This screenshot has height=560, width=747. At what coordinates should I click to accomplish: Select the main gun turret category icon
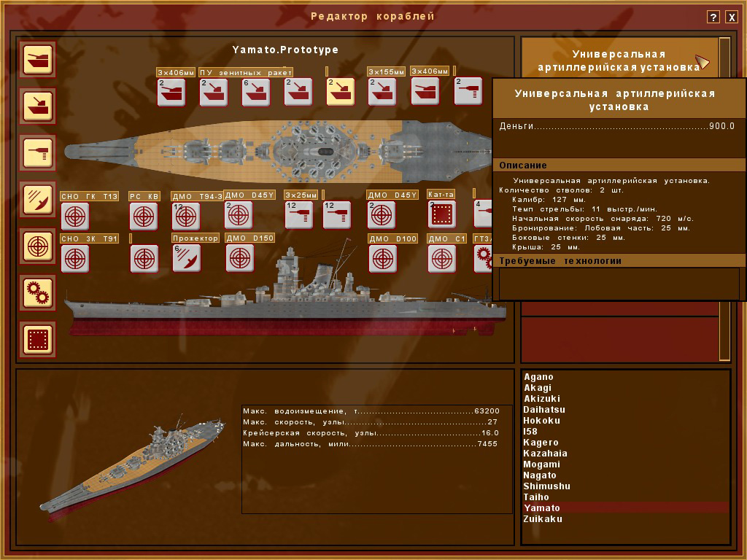coord(38,60)
